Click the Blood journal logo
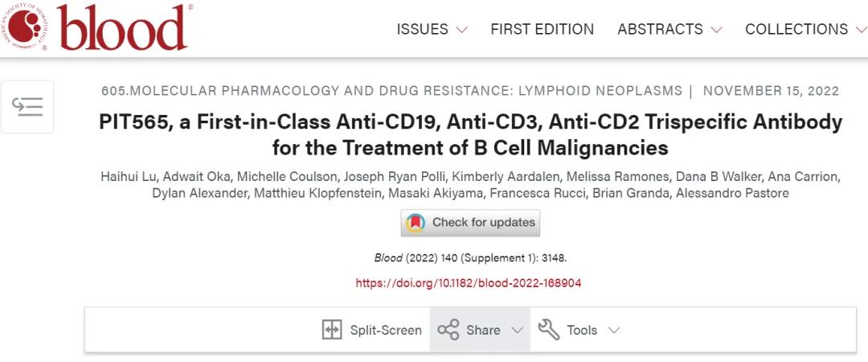The image size is (868, 362). [x=98, y=28]
